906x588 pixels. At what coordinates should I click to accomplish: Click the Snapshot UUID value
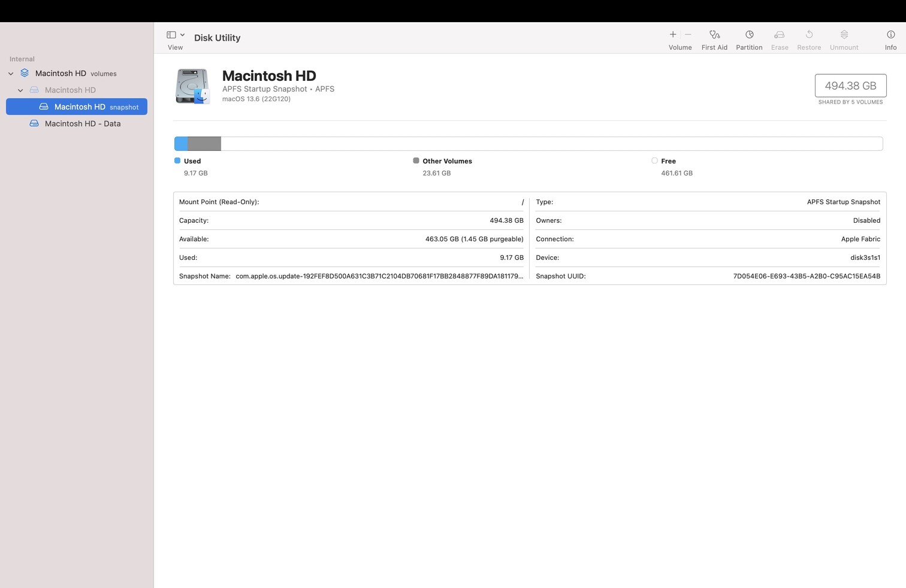coord(807,276)
